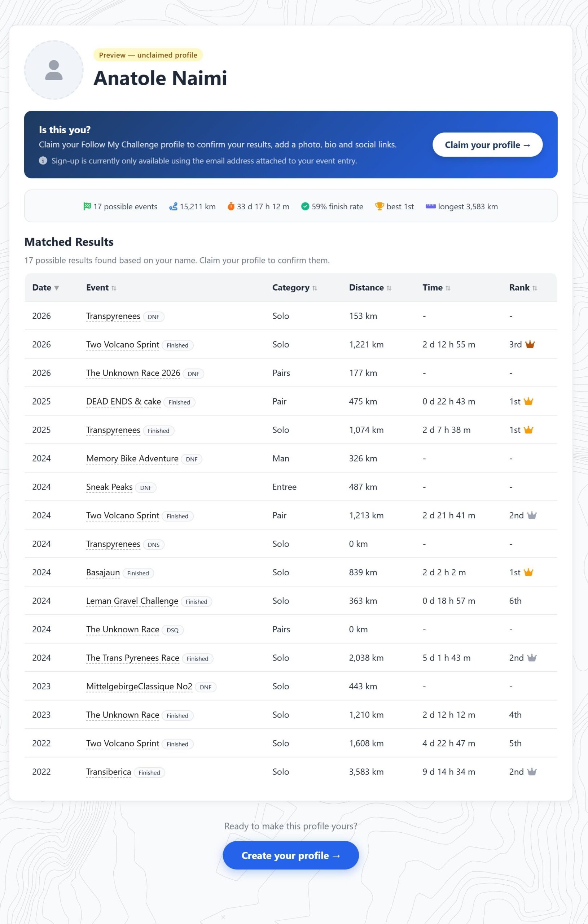The width and height of the screenshot is (588, 924).
Task: Click the stopwatch icon for total time
Action: 231,206
